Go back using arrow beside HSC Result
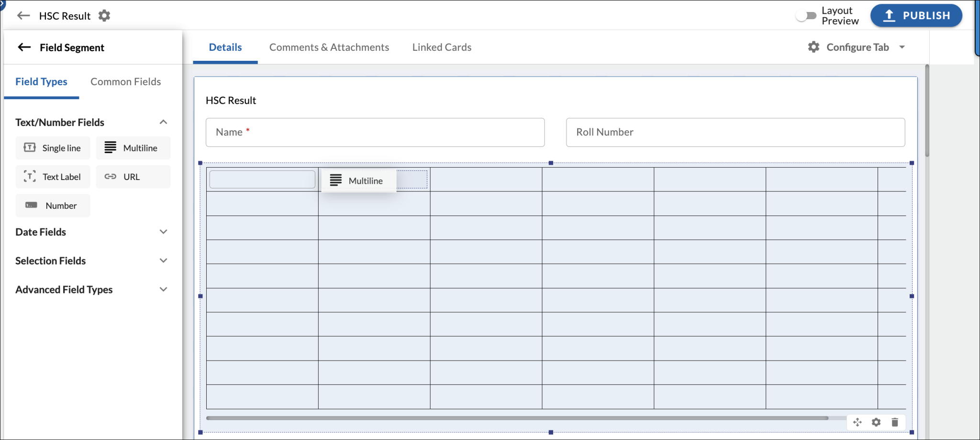Viewport: 980px width, 440px height. [23, 16]
